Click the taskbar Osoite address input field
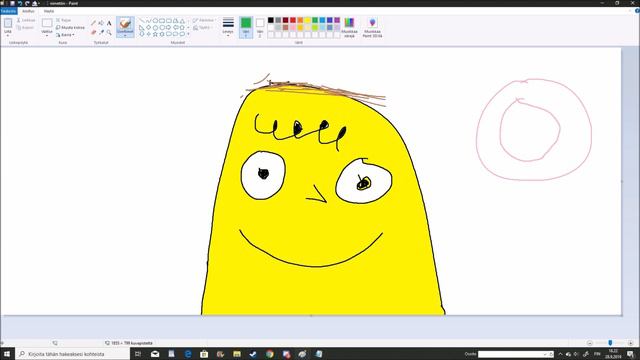640x360 pixels. tap(515, 354)
